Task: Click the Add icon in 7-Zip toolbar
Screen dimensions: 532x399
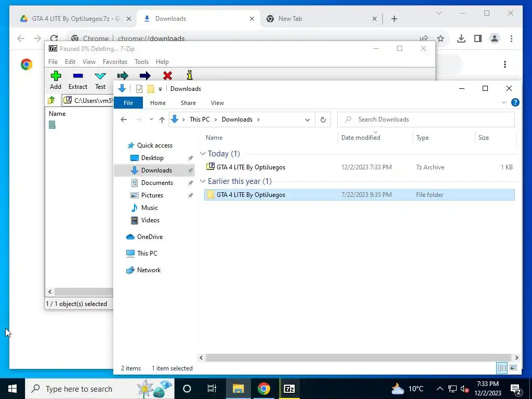Action: (56, 76)
